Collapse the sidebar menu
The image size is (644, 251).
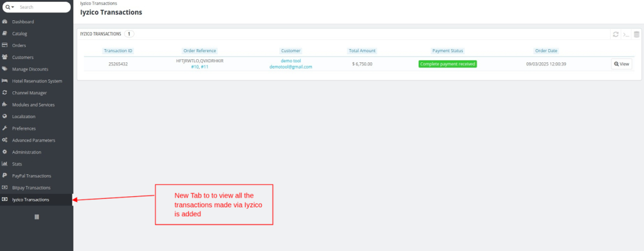[x=36, y=217]
